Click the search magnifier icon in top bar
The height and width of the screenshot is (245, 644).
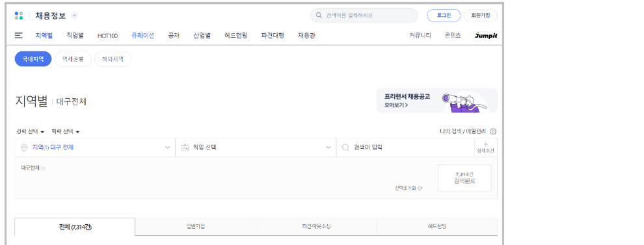tap(319, 16)
